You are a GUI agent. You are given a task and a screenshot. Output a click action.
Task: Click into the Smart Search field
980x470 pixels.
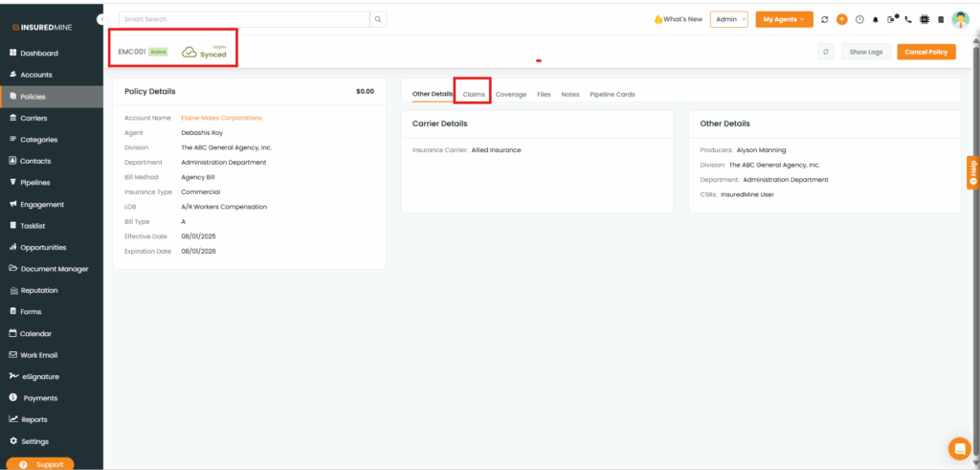[244, 19]
